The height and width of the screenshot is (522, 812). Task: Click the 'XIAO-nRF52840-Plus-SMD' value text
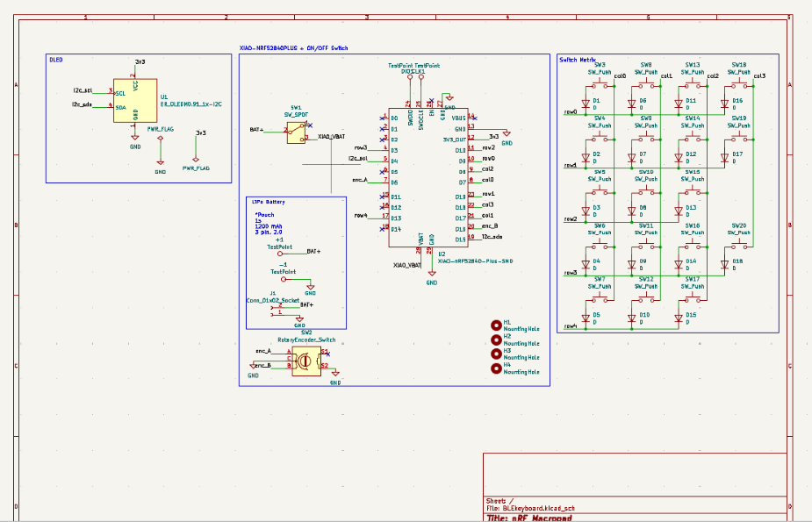point(476,261)
